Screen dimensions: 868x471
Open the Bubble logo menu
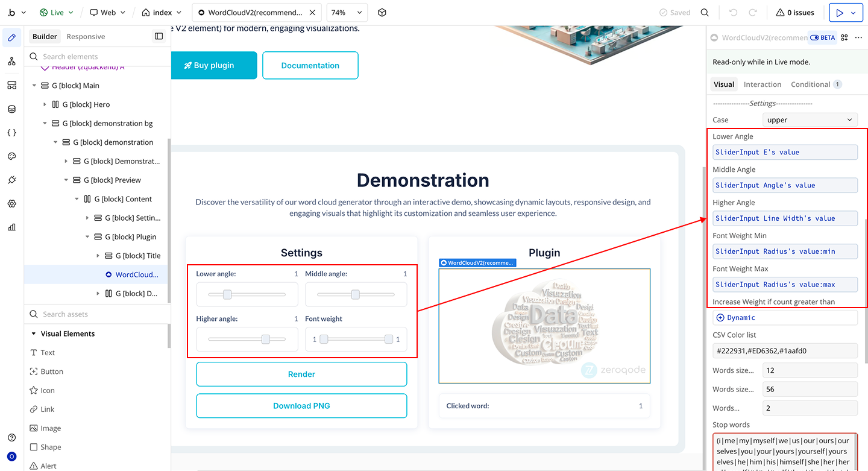[17, 13]
